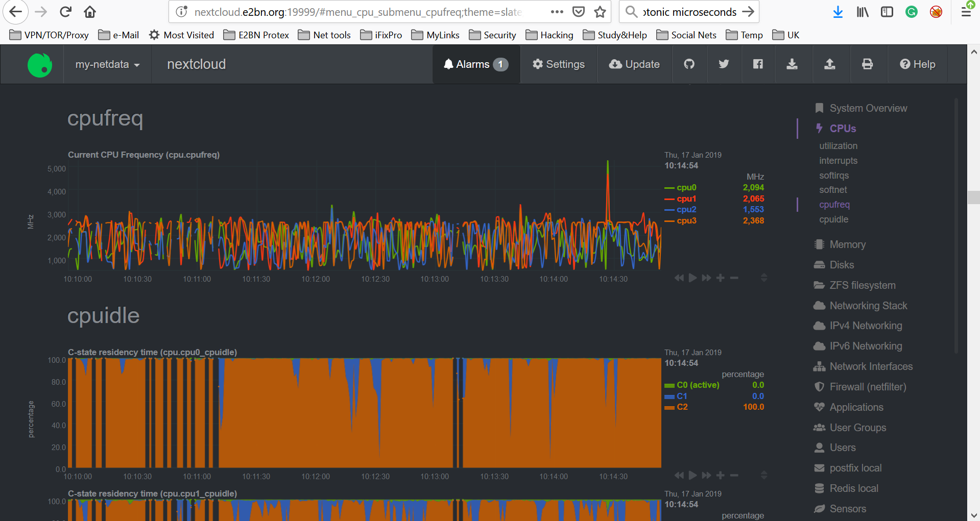
Task: Open the Grammarly browser extension icon
Action: (911, 11)
